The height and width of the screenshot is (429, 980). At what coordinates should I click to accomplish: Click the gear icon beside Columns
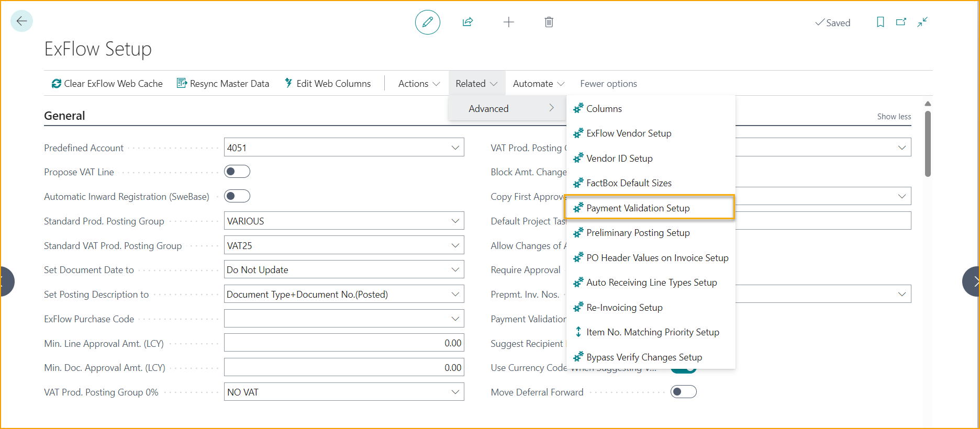click(578, 108)
